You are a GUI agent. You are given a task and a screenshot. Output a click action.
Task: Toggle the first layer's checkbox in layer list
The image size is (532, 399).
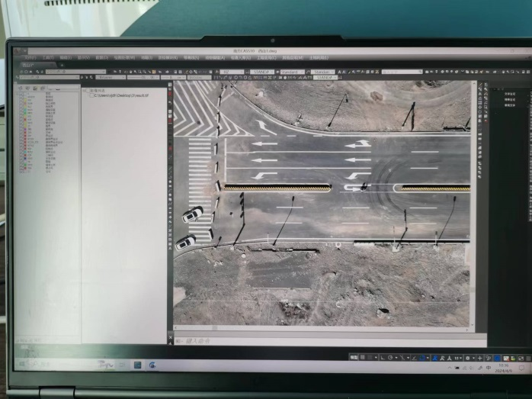tap(21, 94)
